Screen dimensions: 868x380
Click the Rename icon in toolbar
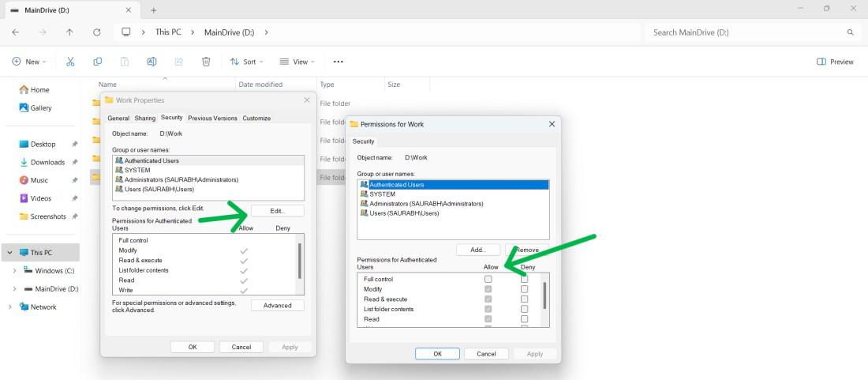pyautogui.click(x=152, y=62)
